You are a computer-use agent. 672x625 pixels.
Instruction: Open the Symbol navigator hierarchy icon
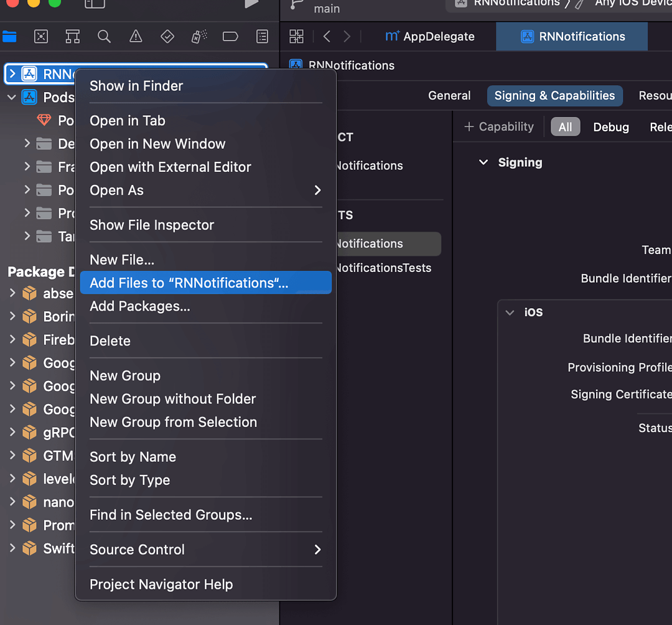pyautogui.click(x=72, y=36)
